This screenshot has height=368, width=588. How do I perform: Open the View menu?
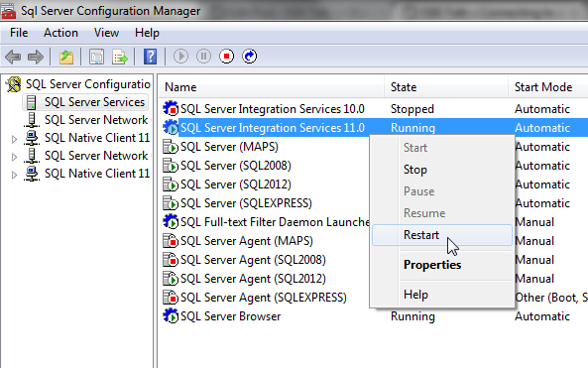(106, 33)
